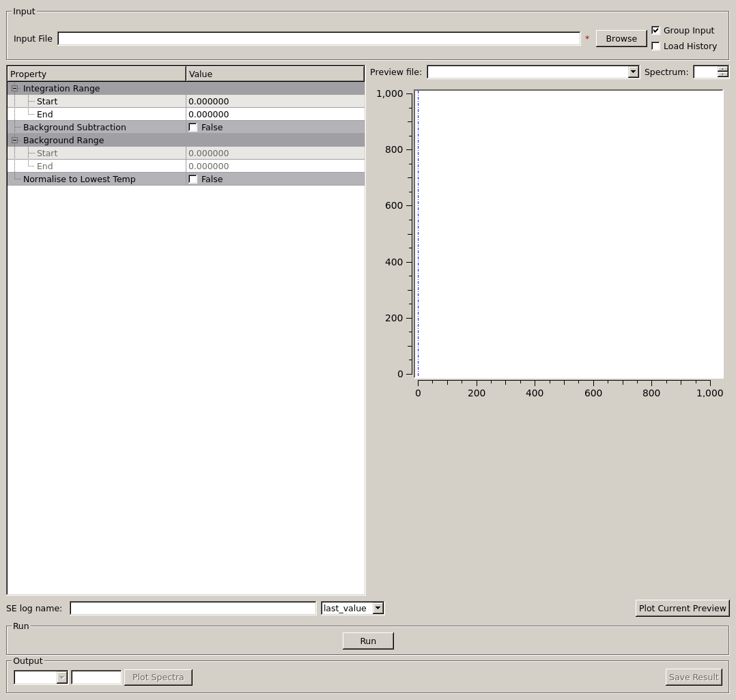Viewport: 736px width, 700px height.
Task: Click into the Input File text field
Action: [319, 39]
